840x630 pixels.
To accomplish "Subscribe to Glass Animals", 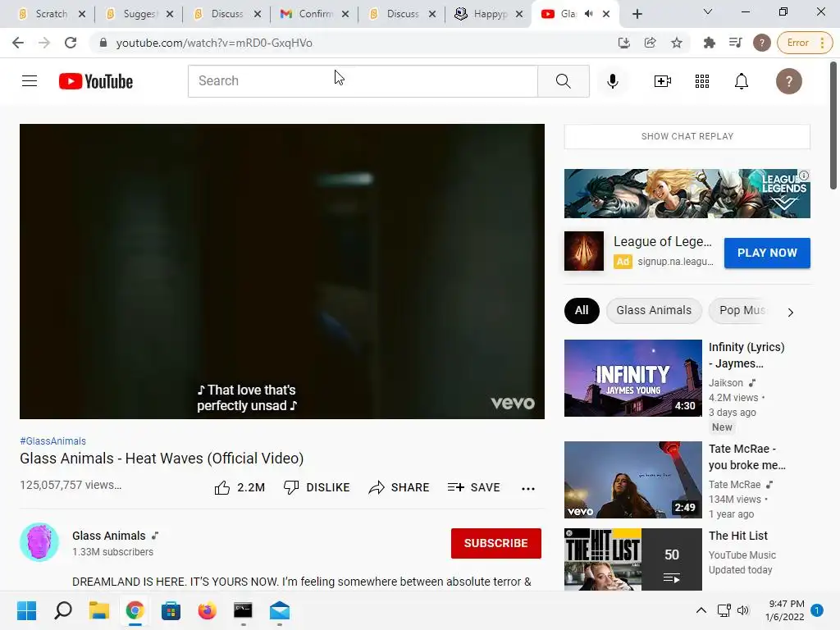I will click(495, 543).
